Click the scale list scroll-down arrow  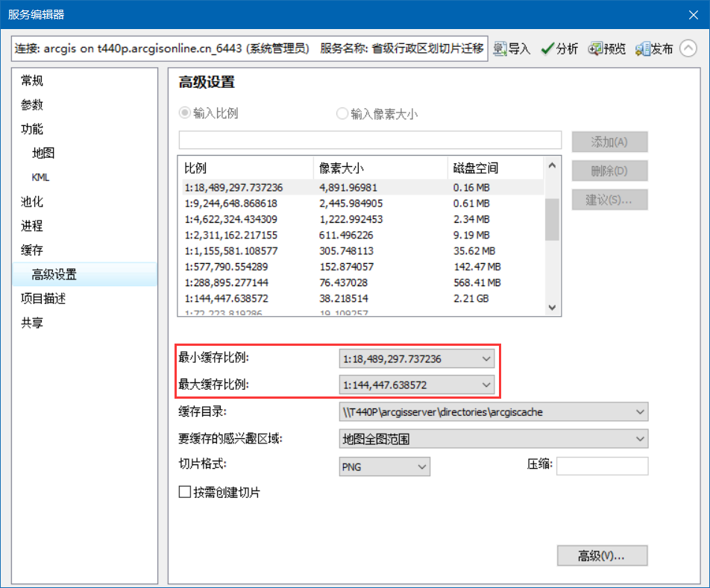pos(552,308)
